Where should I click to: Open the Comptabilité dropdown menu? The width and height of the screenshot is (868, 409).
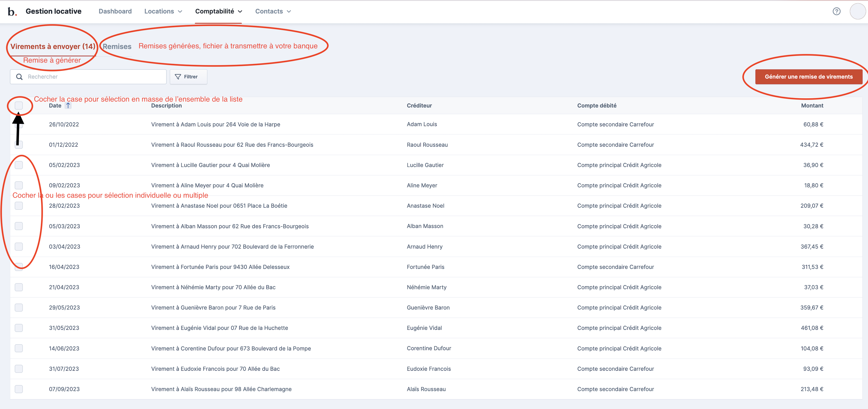coord(218,11)
